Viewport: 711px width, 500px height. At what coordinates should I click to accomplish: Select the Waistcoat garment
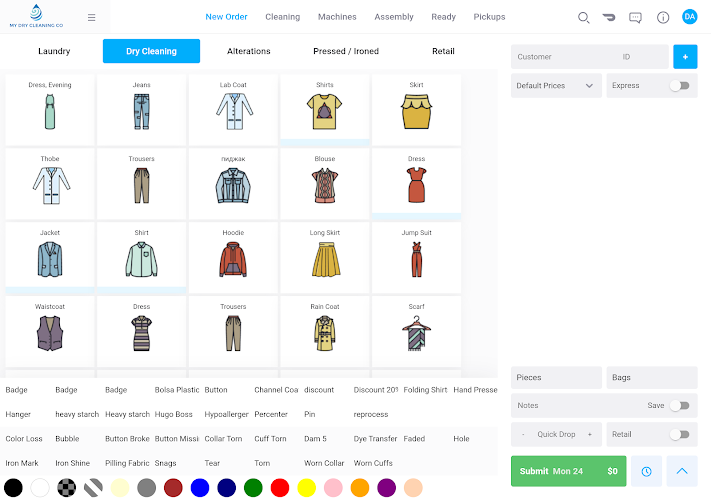click(50, 331)
